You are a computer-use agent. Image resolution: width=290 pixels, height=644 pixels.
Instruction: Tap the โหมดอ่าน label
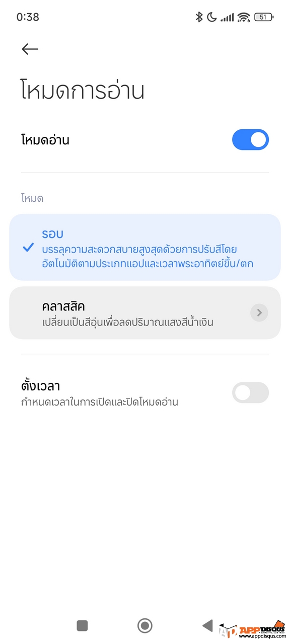45,140
